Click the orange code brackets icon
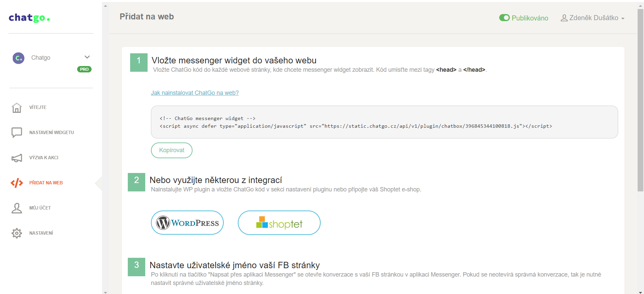 [17, 183]
